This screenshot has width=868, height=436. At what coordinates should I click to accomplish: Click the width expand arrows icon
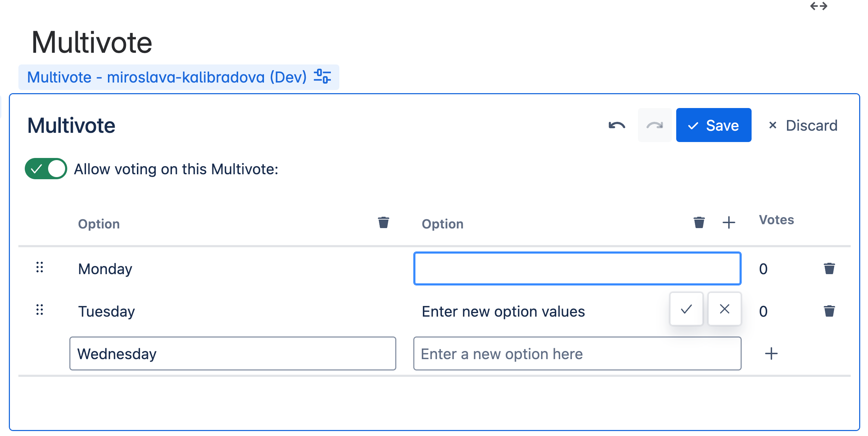(x=818, y=6)
